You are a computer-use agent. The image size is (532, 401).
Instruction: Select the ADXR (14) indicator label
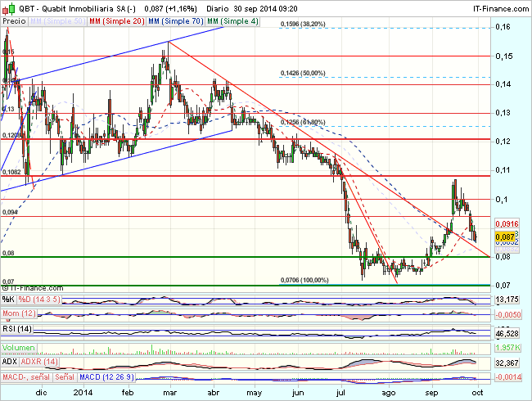(x=39, y=362)
